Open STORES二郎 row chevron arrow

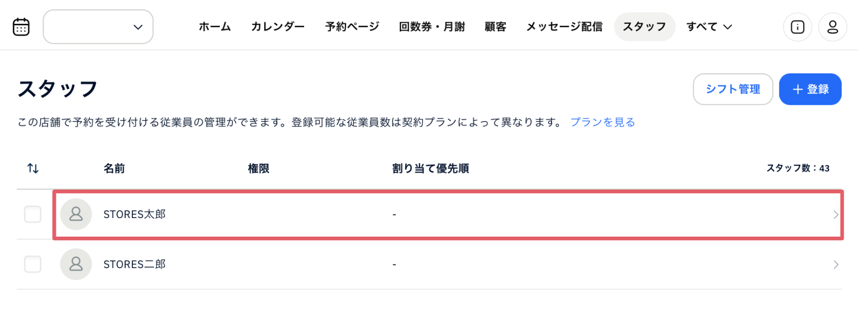pyautogui.click(x=835, y=265)
